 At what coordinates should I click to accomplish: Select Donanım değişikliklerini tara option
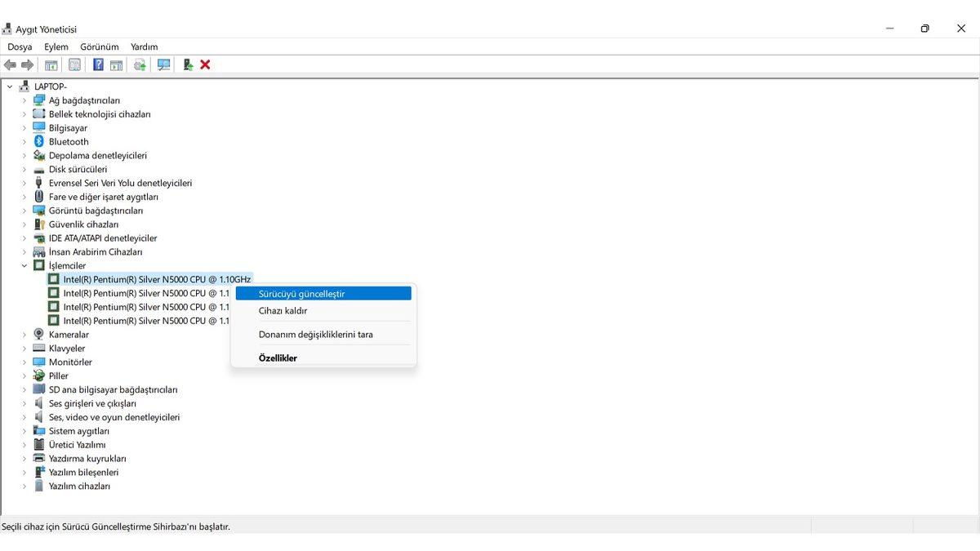click(x=315, y=335)
